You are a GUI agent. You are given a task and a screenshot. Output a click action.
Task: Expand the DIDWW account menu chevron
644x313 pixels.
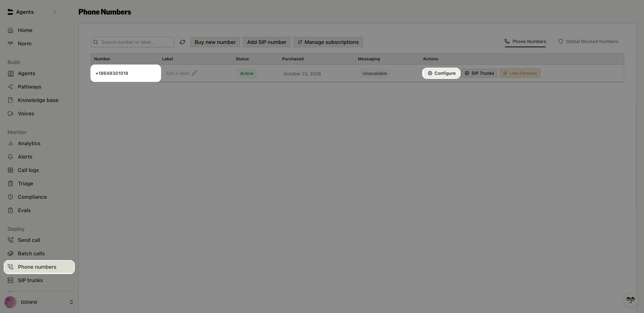tap(71, 302)
